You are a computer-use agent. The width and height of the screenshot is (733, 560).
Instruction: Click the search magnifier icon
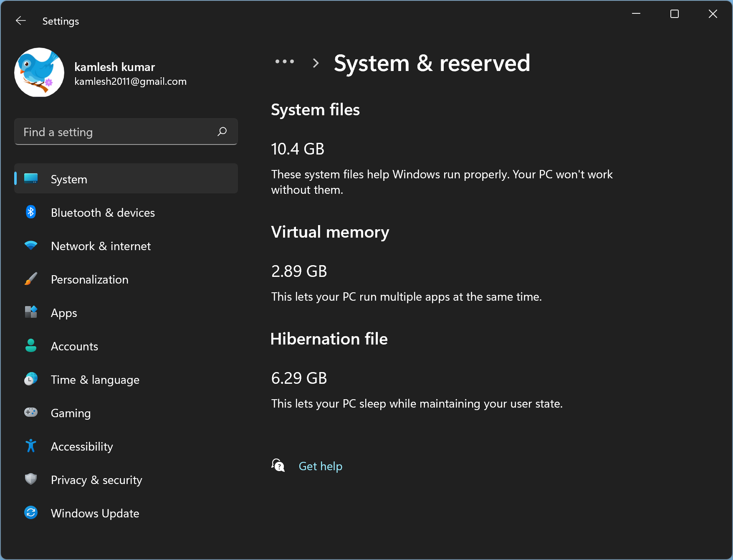click(222, 132)
